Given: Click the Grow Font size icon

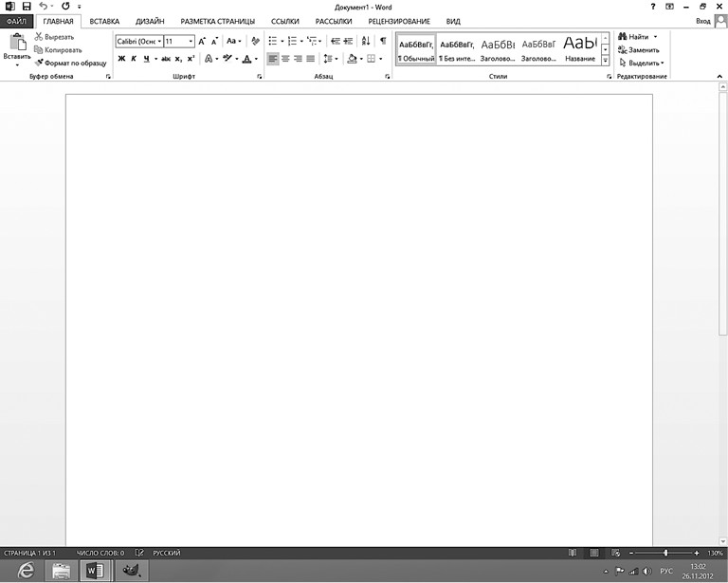Looking at the screenshot, I should [x=202, y=41].
